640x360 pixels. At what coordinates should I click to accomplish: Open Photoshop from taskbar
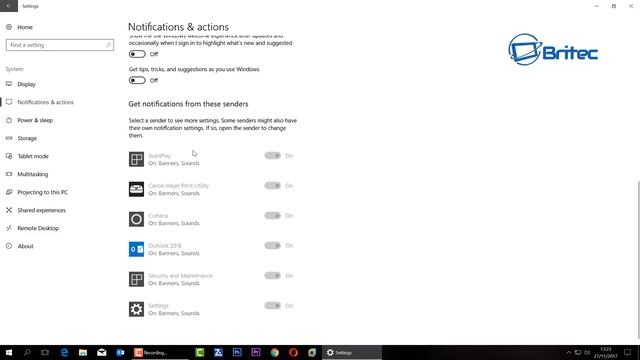point(237,352)
